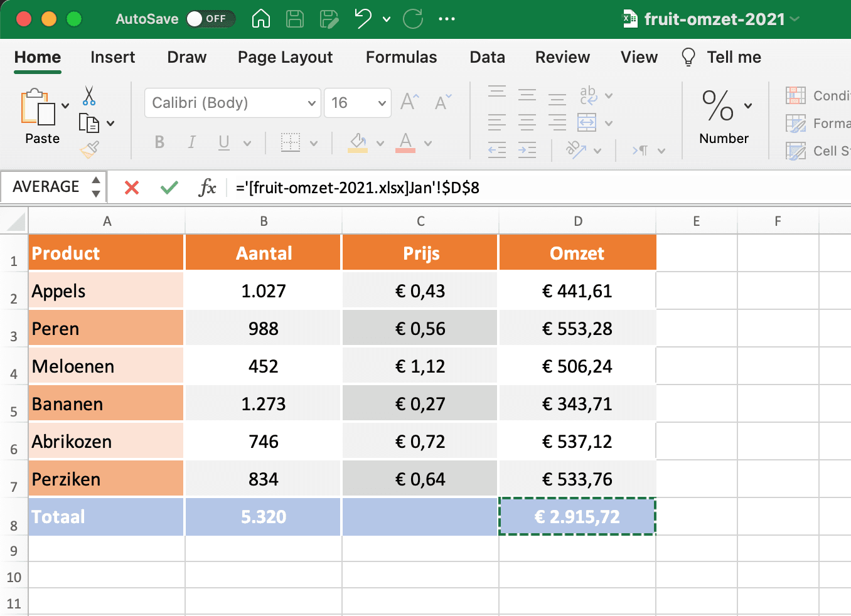Switch to the Formulas ribbon tab
The height and width of the screenshot is (616, 851).
pyautogui.click(x=401, y=57)
